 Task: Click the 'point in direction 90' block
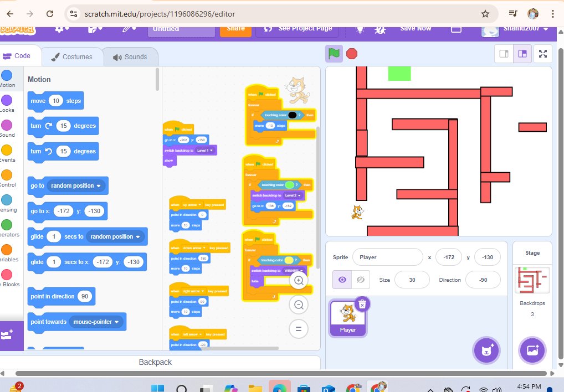click(x=61, y=296)
